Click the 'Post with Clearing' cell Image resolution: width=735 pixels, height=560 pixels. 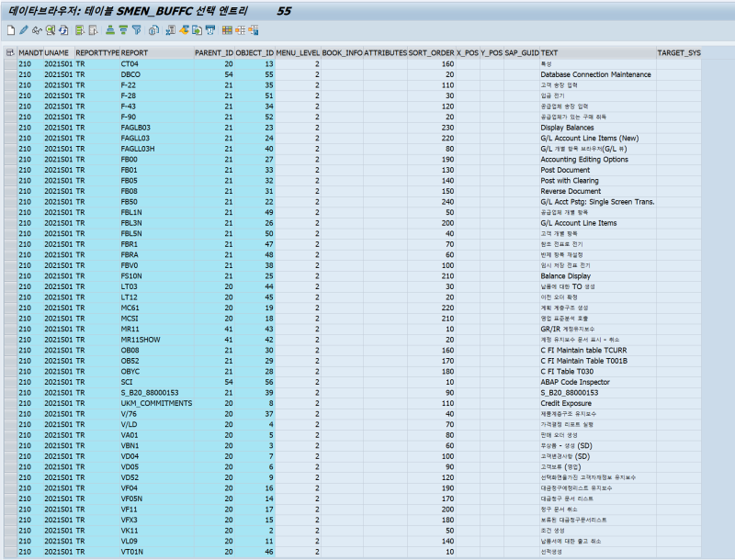tap(598, 180)
